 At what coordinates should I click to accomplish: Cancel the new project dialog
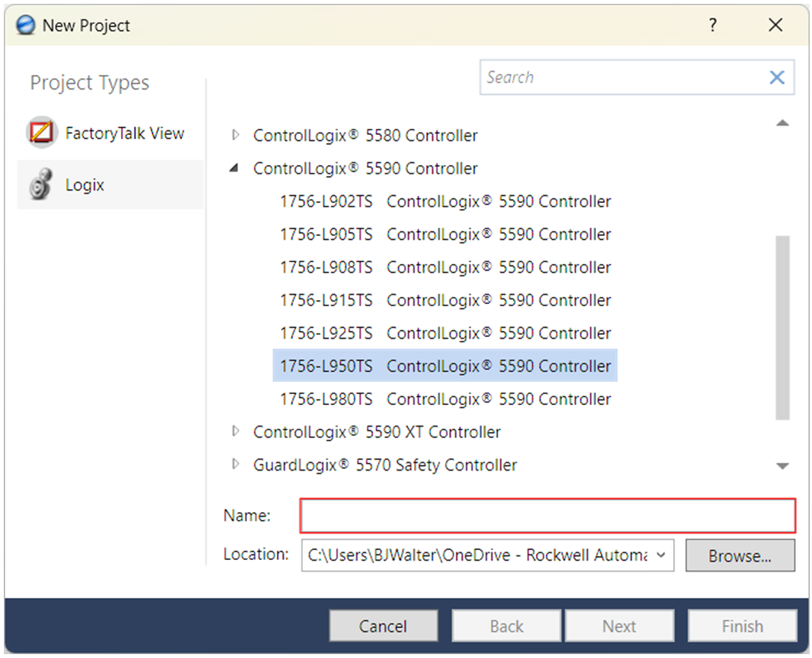coord(383,626)
